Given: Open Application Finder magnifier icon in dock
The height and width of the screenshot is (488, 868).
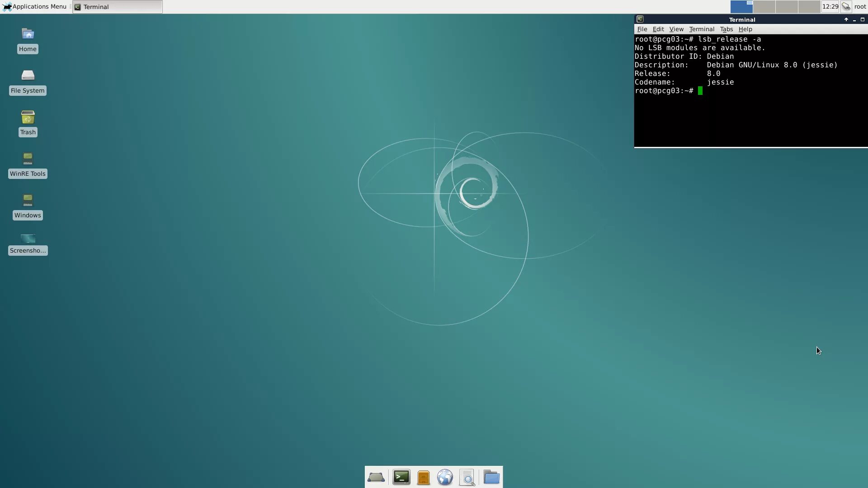Looking at the screenshot, I should pyautogui.click(x=467, y=477).
